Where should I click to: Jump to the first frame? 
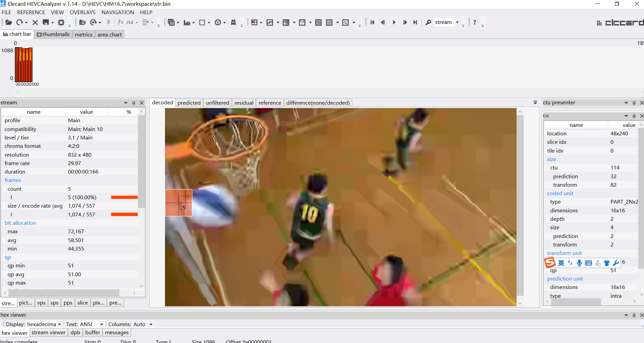click(372, 22)
